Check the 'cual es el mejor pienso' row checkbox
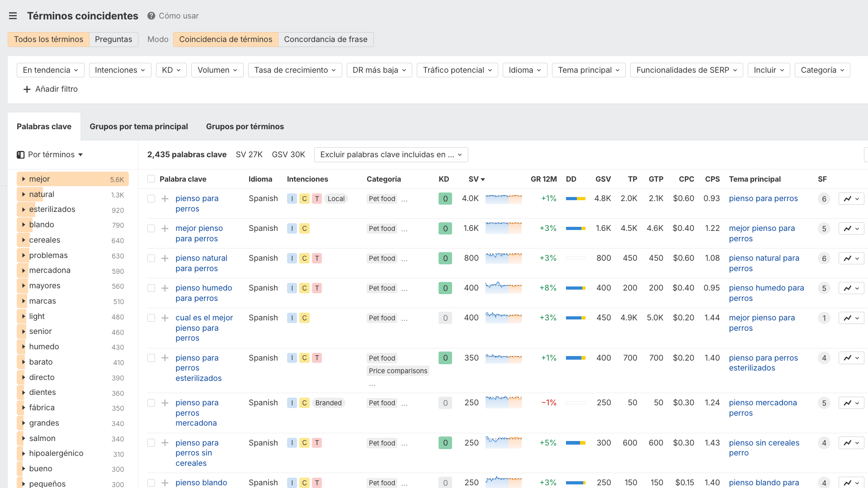 [x=151, y=318]
